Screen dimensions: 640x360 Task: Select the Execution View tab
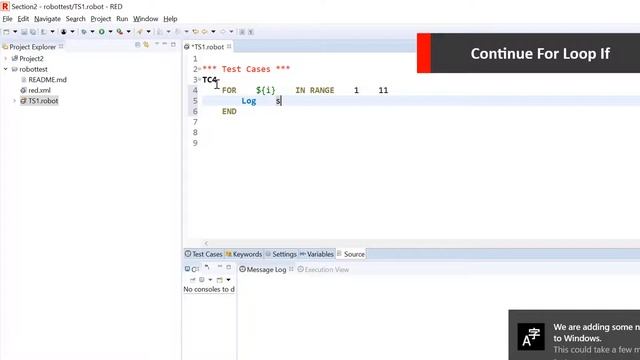click(323, 269)
